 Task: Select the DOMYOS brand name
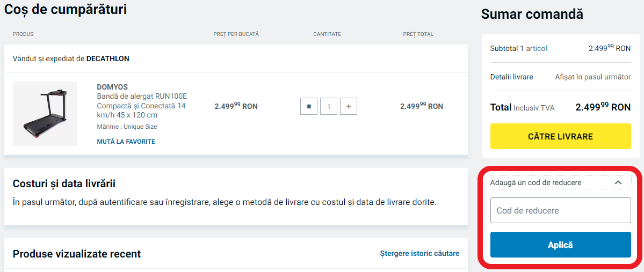(112, 87)
